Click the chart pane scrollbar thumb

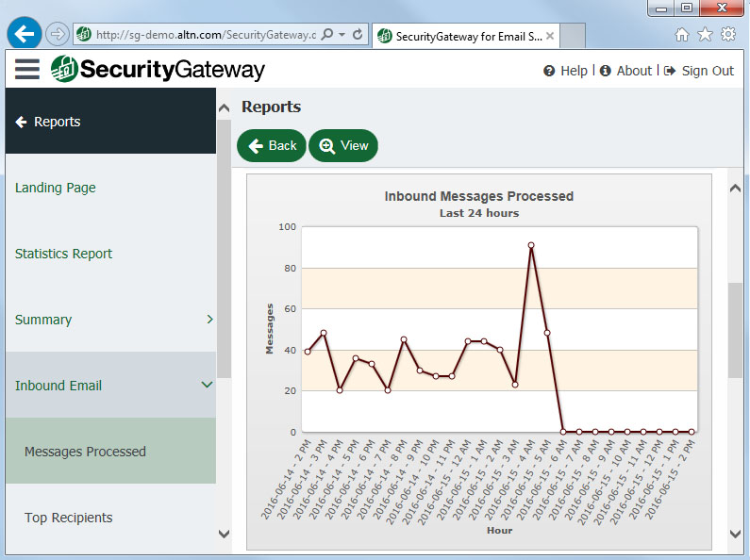coord(735,330)
